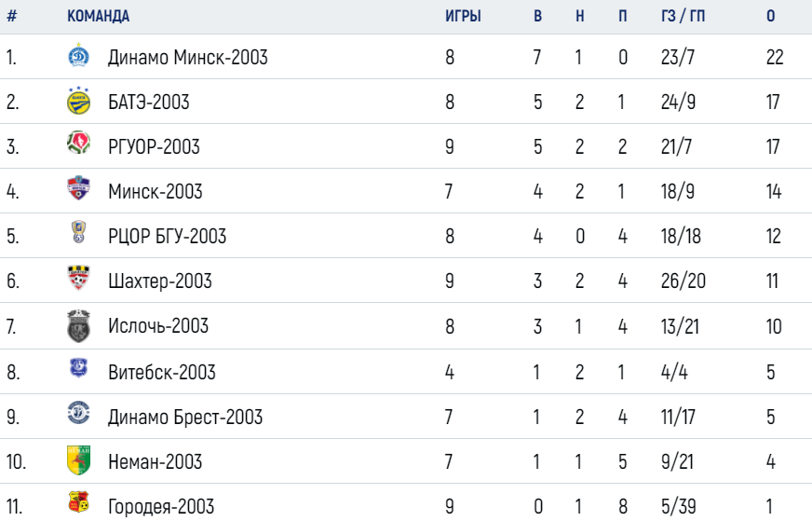Click the ИГРЫ column header

pos(463,16)
